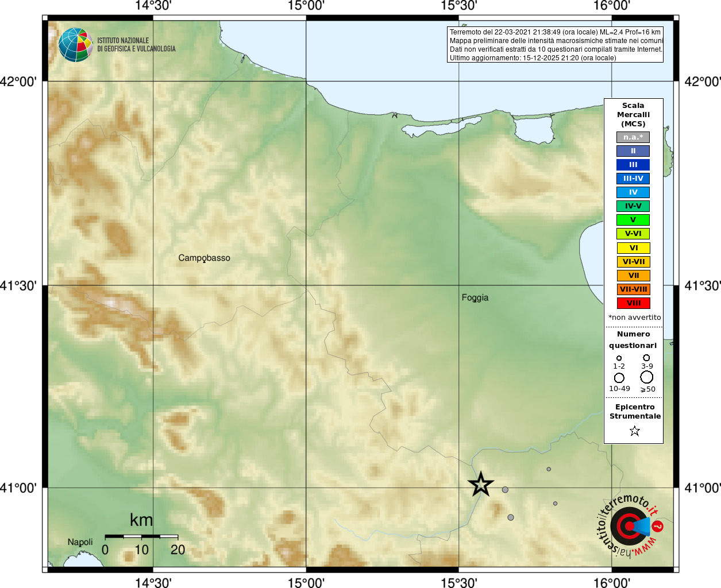This screenshot has height=588, width=721.
Task: Click the VI-VII legend swatch
Action: point(634,262)
